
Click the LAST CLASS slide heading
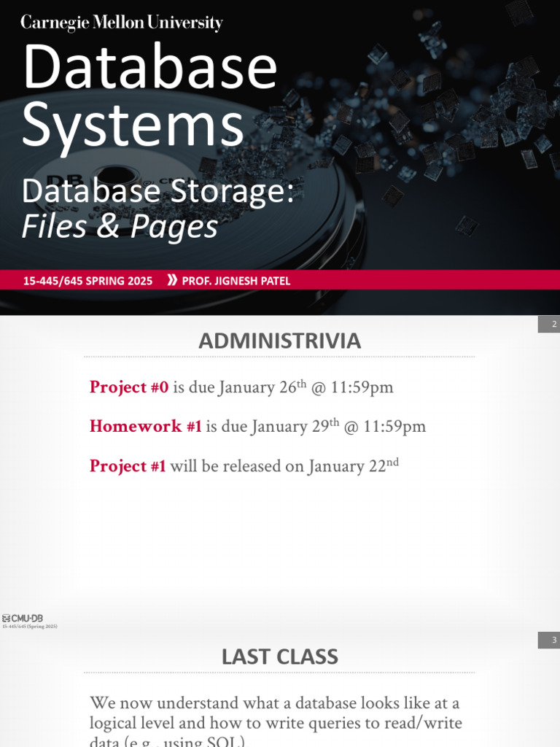pos(279,657)
